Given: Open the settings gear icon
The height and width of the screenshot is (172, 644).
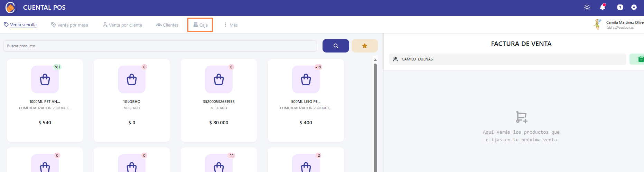Looking at the screenshot, I should (x=634, y=7).
